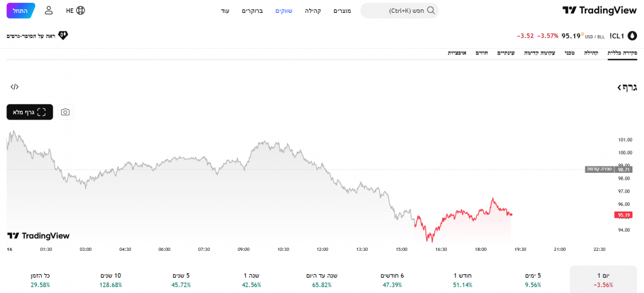Click the גרף מלא button
644x293 pixels.
(30, 112)
